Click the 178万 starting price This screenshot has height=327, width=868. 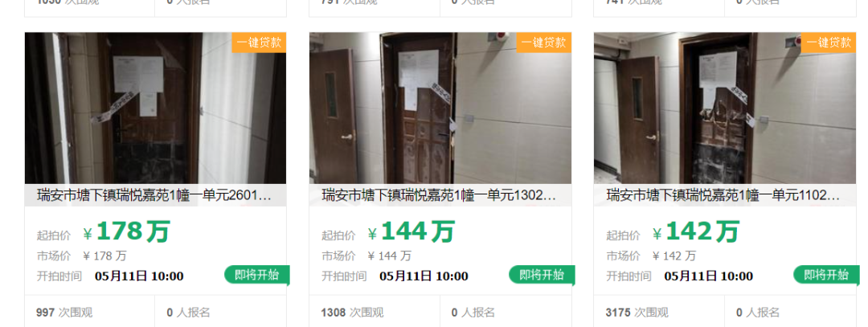pos(126,232)
